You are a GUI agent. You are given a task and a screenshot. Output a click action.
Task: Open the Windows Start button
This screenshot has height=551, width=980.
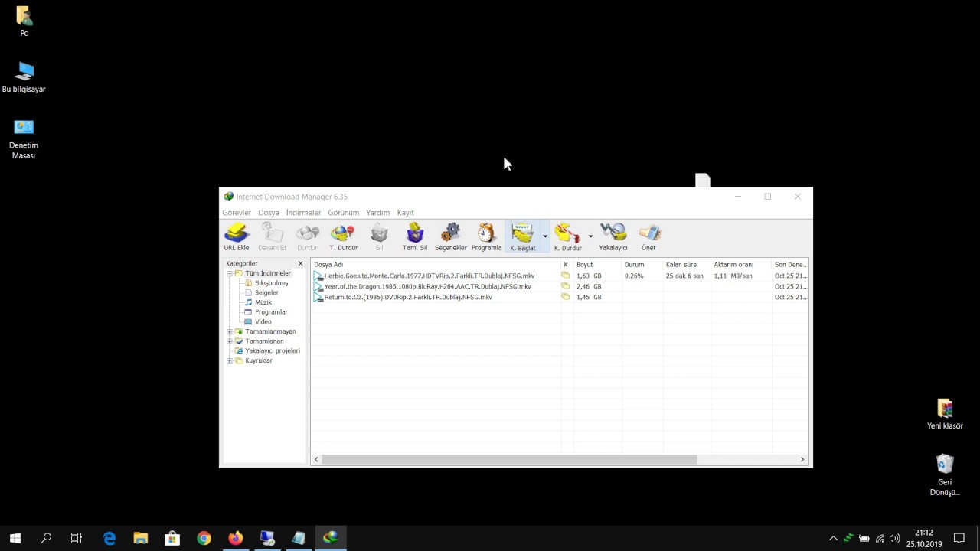pyautogui.click(x=15, y=538)
